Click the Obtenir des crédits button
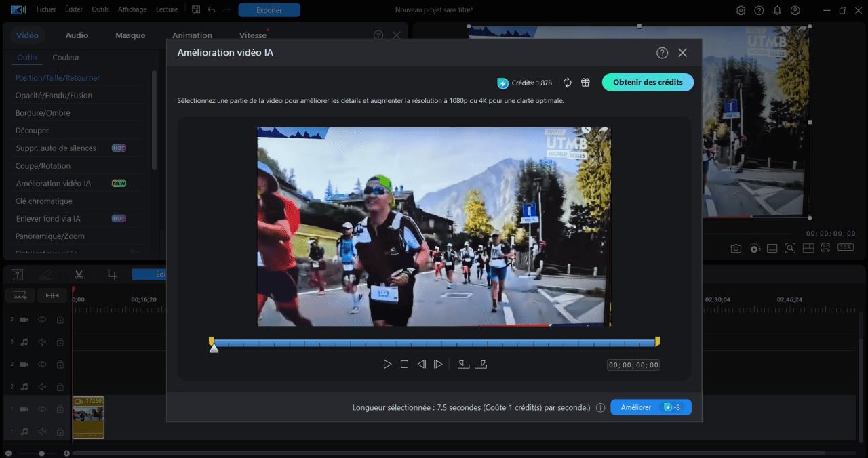The width and height of the screenshot is (868, 458). [x=647, y=82]
